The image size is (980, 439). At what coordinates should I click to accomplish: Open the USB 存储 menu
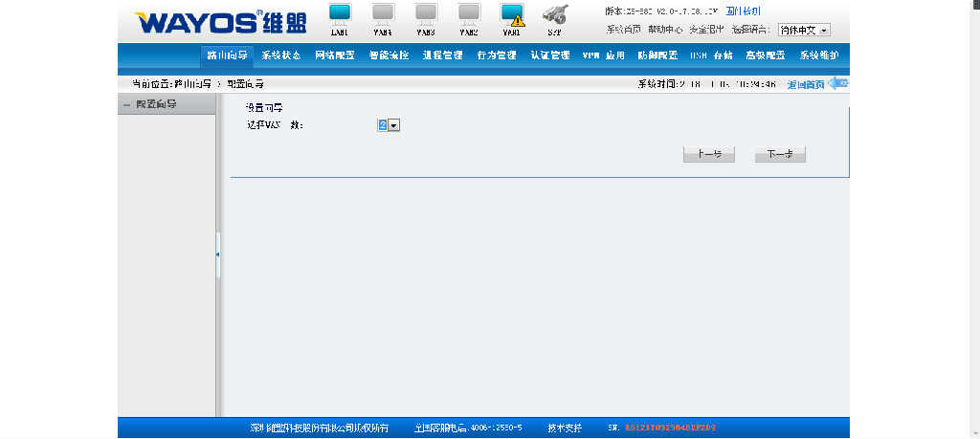pyautogui.click(x=711, y=55)
